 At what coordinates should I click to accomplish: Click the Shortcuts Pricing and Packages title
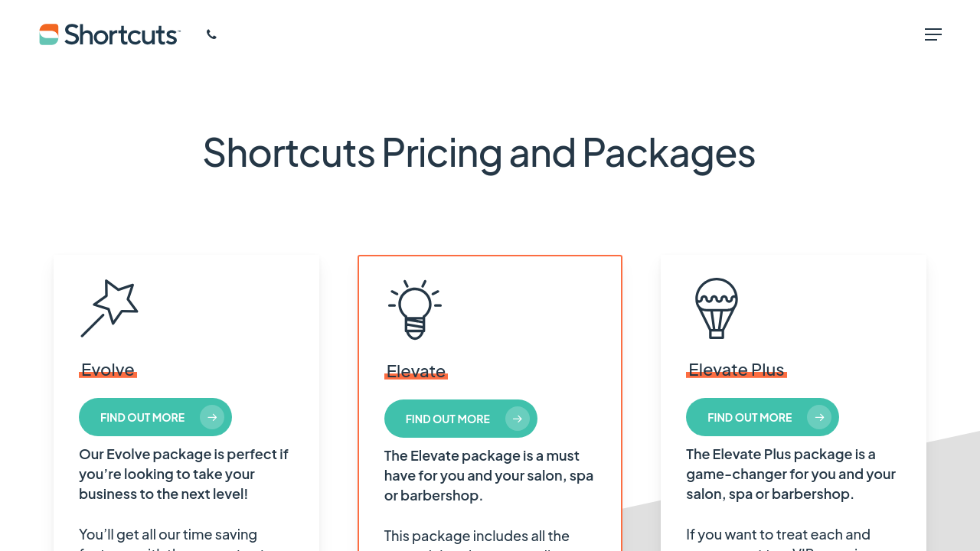point(479,152)
